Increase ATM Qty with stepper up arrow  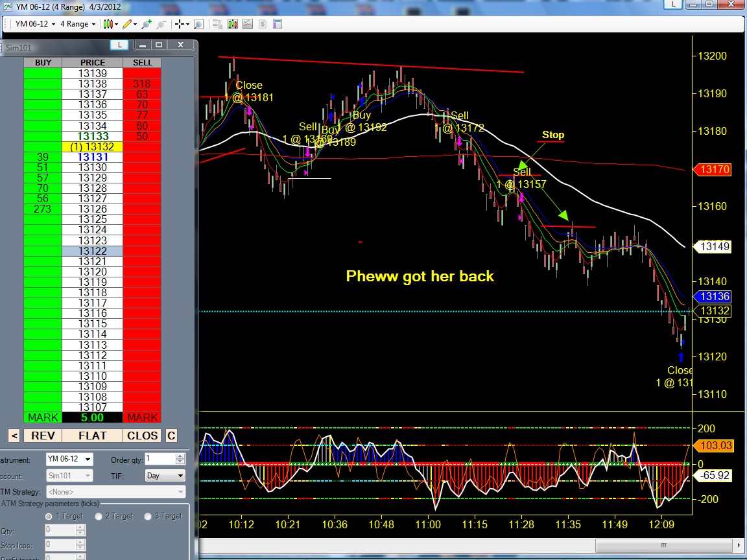click(80, 527)
